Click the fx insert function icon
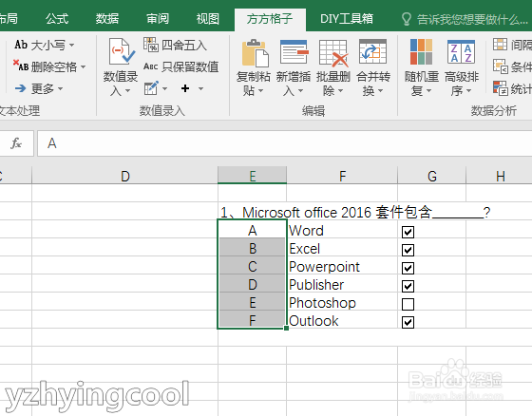532x416 pixels. pos(16,143)
